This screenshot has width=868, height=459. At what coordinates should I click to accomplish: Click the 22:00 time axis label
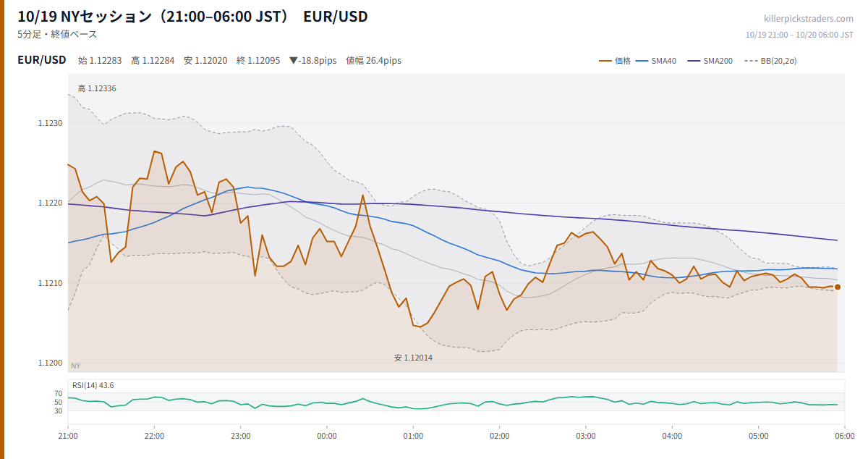click(x=154, y=436)
